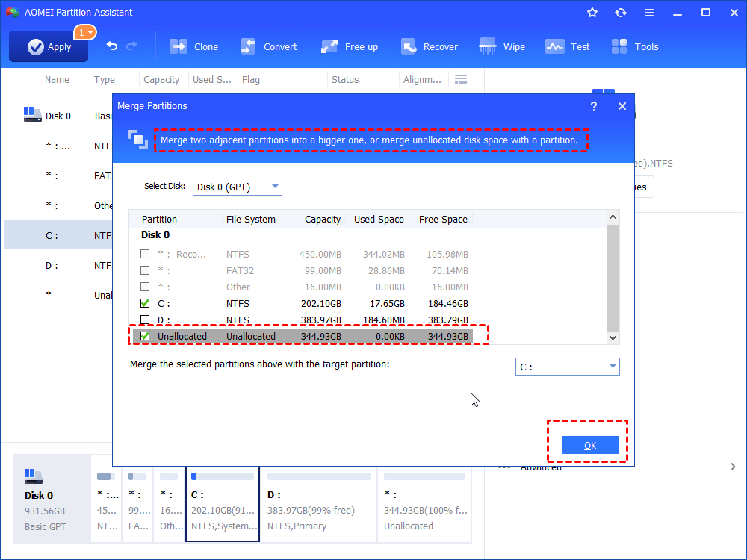Click the 383.79GB free space cell for D:
Viewport: 747px width, 560px height.
coord(447,320)
